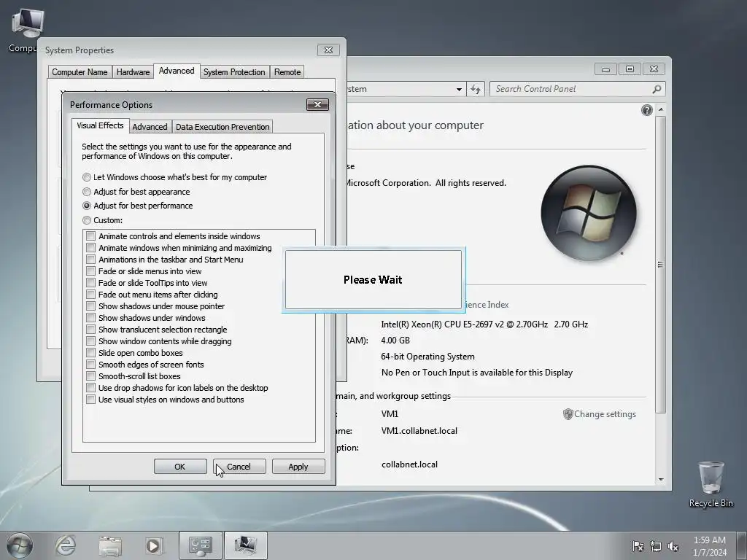Open Computer Name tab in System Properties
Image resolution: width=747 pixels, height=560 pixels.
(80, 72)
